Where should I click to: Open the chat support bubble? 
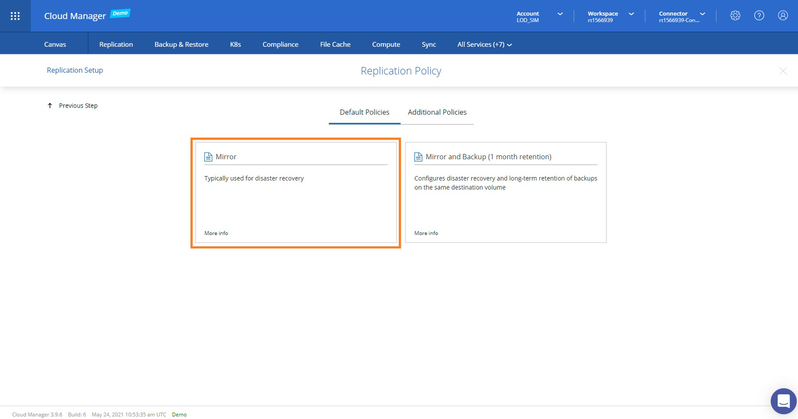click(783, 401)
